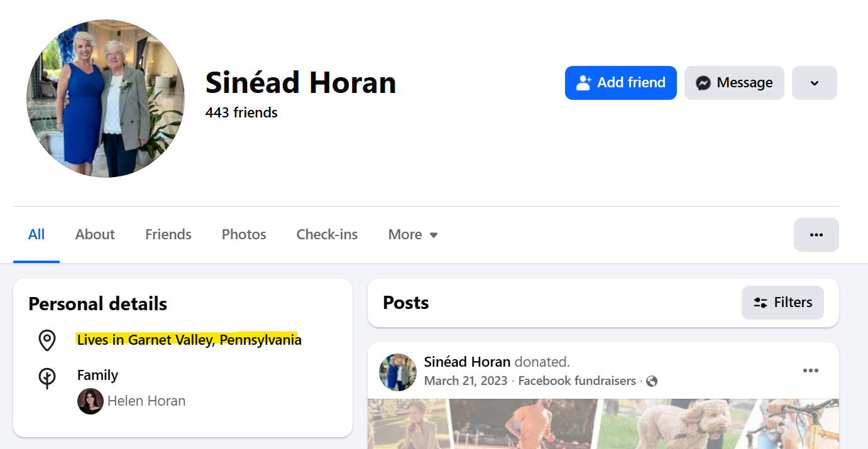The height and width of the screenshot is (449, 868).
Task: Switch to the About tab
Action: (95, 235)
